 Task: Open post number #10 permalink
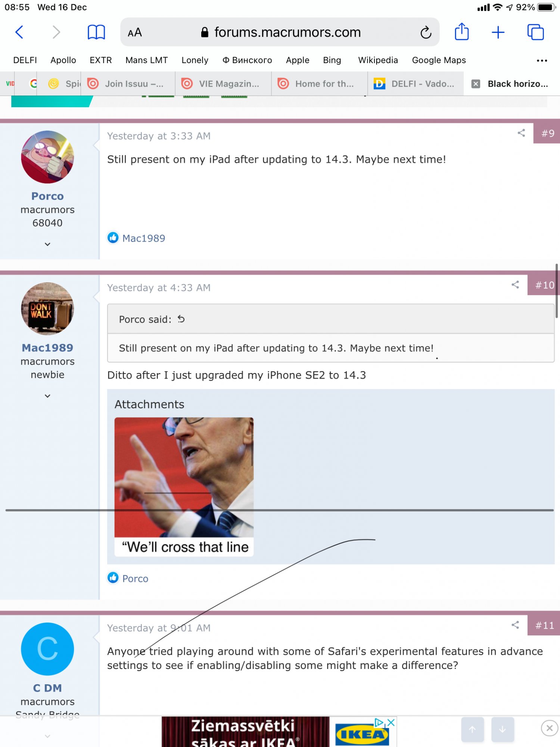pyautogui.click(x=544, y=285)
